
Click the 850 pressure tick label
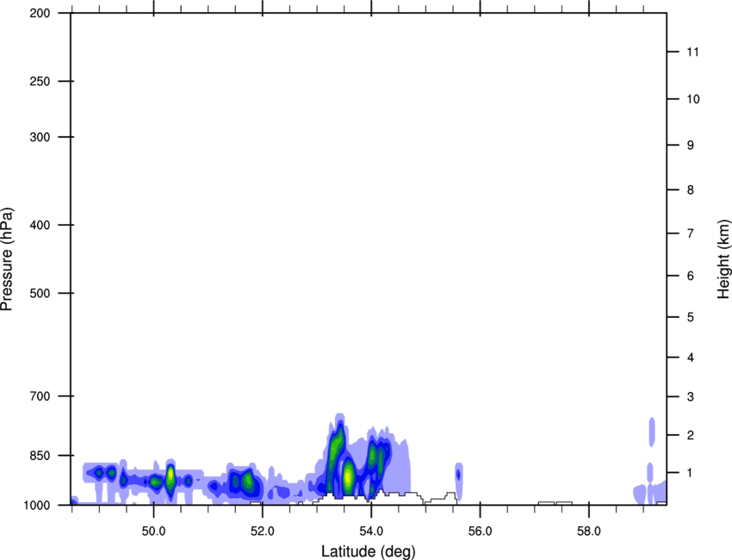(40, 456)
